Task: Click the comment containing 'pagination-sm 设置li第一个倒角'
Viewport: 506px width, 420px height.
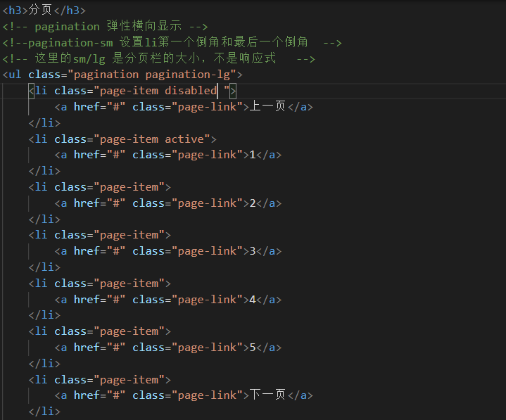Action: 172,42
